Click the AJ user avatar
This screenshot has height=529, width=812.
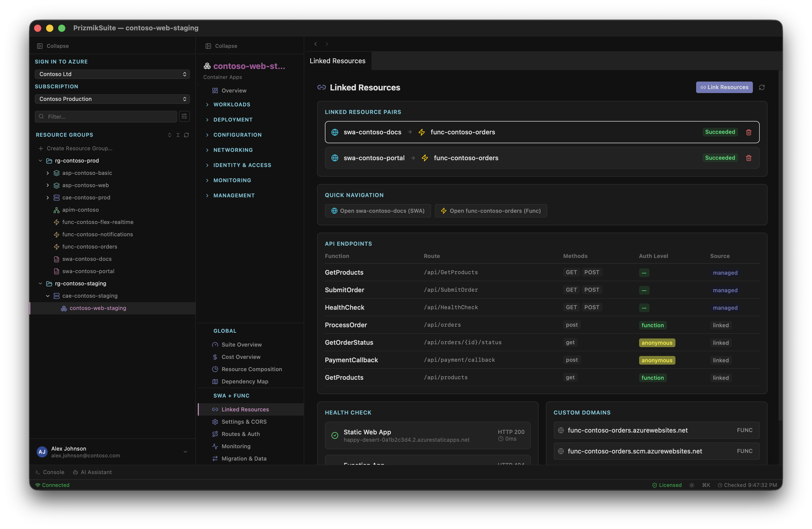coord(42,452)
